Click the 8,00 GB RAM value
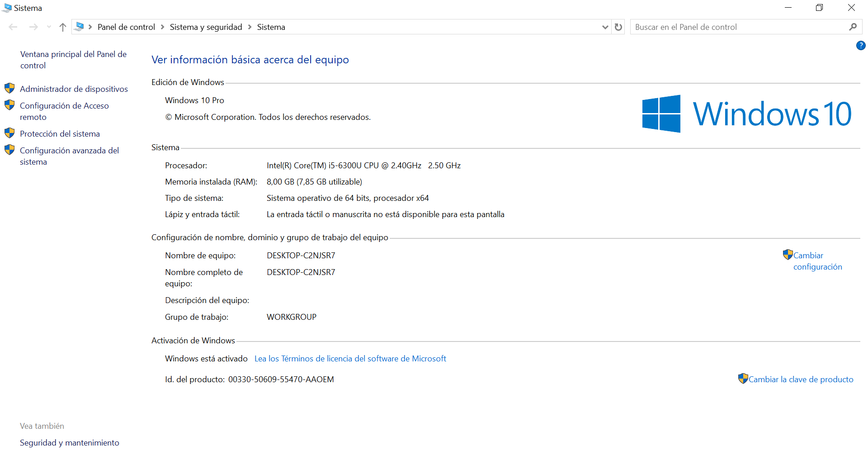 click(314, 182)
